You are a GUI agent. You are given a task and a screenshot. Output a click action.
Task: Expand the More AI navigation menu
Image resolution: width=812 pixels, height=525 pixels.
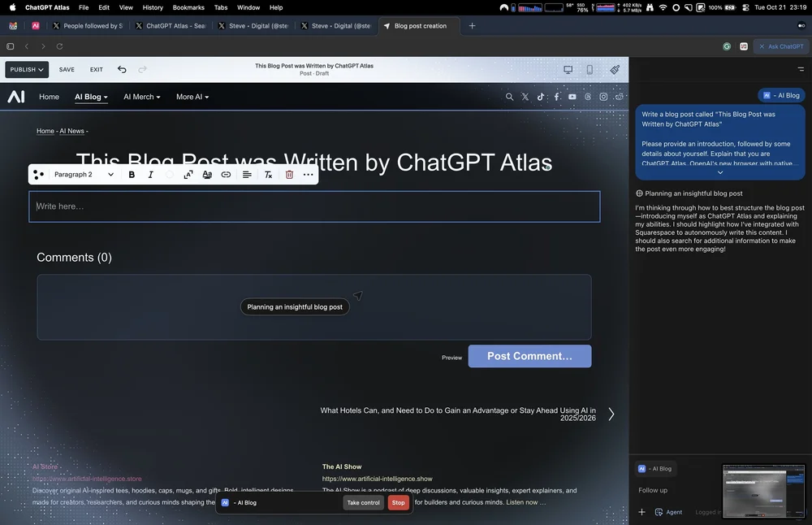(x=192, y=97)
